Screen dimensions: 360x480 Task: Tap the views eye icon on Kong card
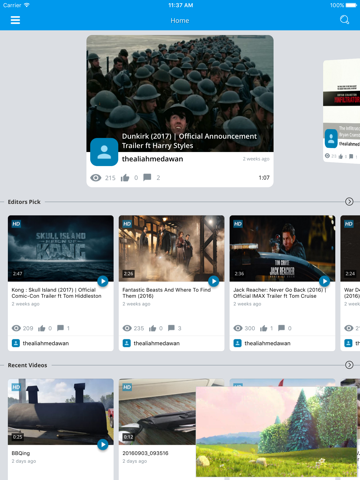click(x=16, y=328)
